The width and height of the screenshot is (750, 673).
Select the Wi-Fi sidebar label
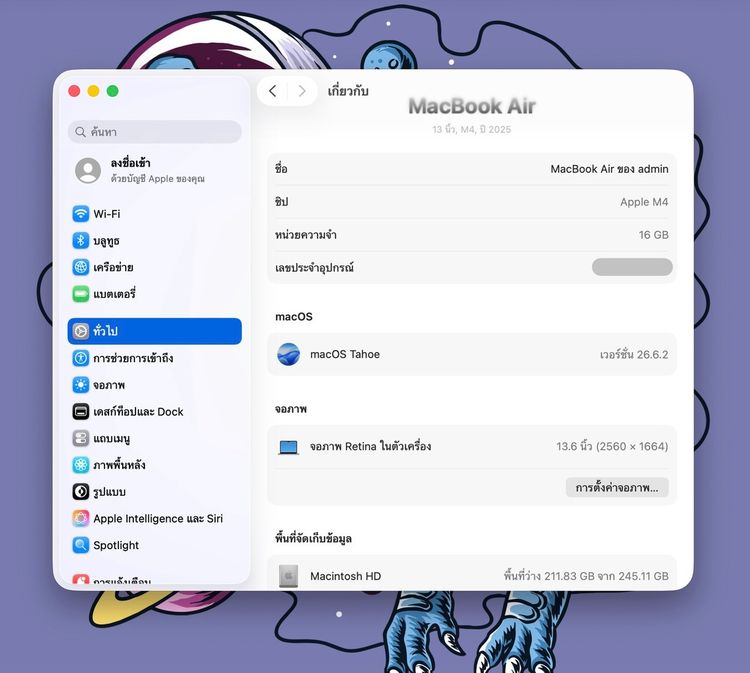[x=107, y=214]
